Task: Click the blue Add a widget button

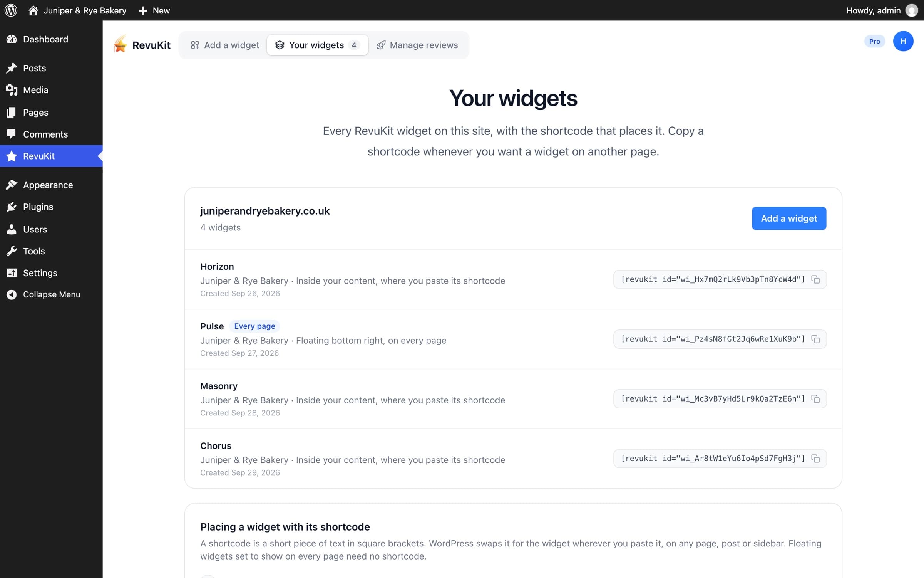Action: point(789,218)
